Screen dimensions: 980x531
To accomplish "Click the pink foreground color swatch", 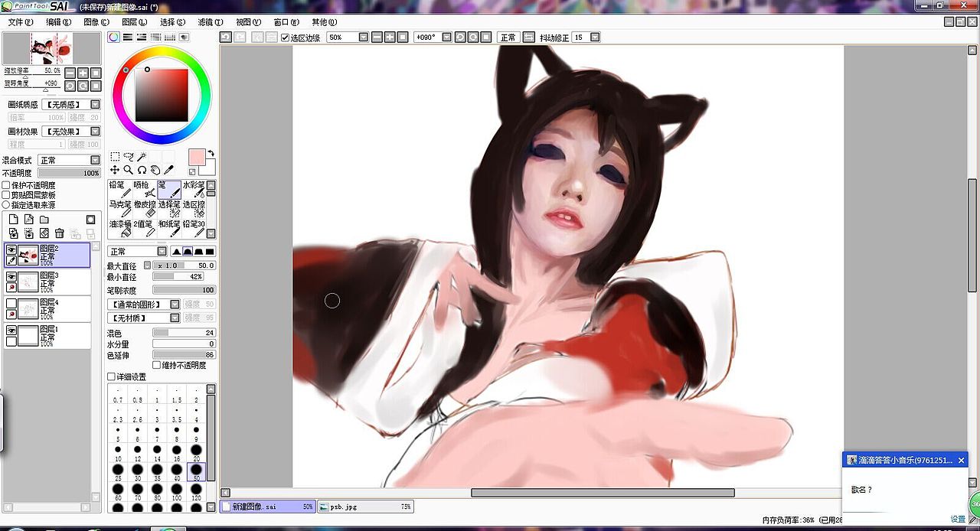I will click(198, 157).
